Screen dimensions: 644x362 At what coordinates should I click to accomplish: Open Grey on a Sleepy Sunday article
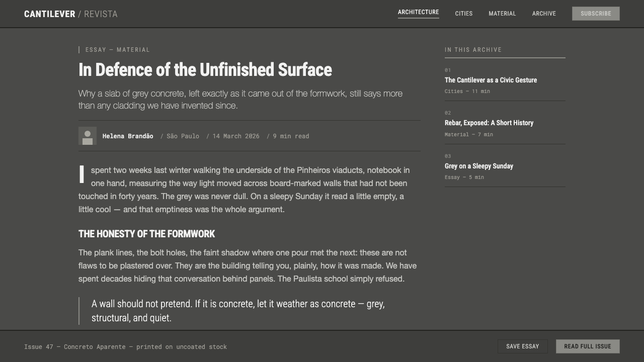point(479,166)
